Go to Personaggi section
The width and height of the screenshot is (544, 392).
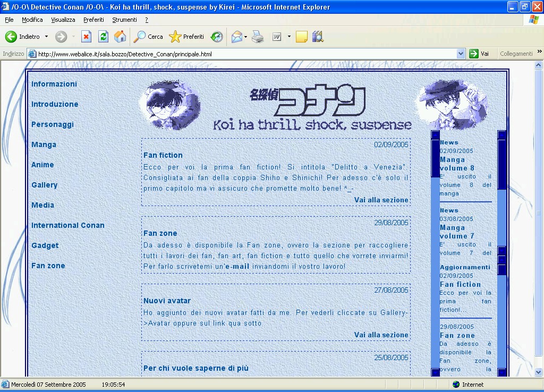53,124
